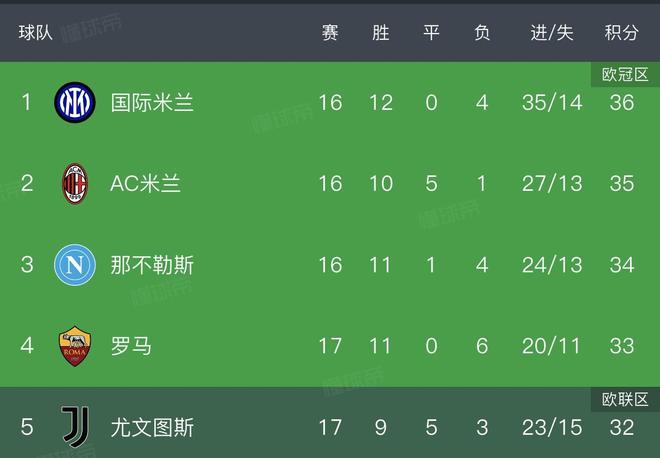Click the 赛 column header
Screen dimensions: 660x458
(x=330, y=33)
